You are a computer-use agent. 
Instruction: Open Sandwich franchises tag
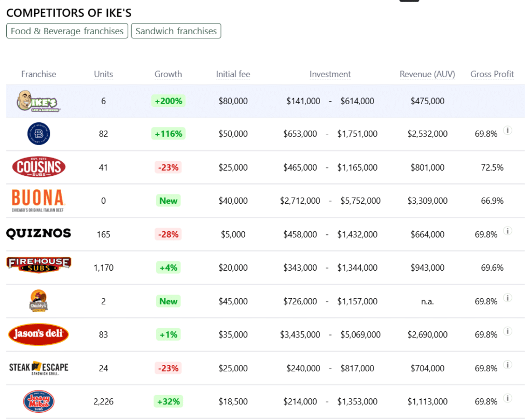[x=176, y=31]
